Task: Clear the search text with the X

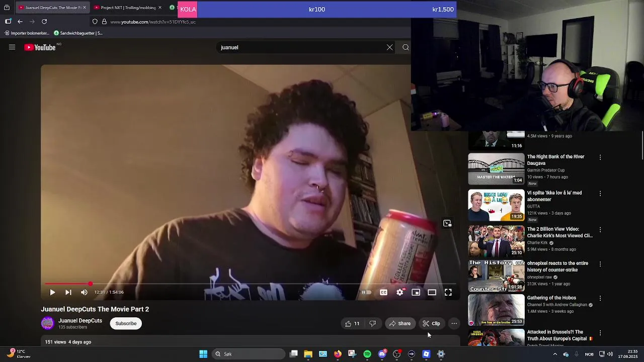Action: [389, 47]
